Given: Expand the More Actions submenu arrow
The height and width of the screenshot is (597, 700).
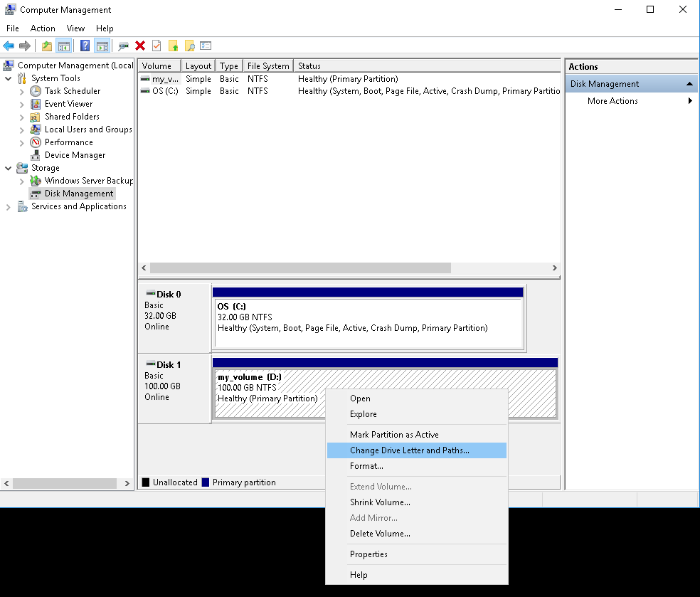Looking at the screenshot, I should click(x=690, y=101).
